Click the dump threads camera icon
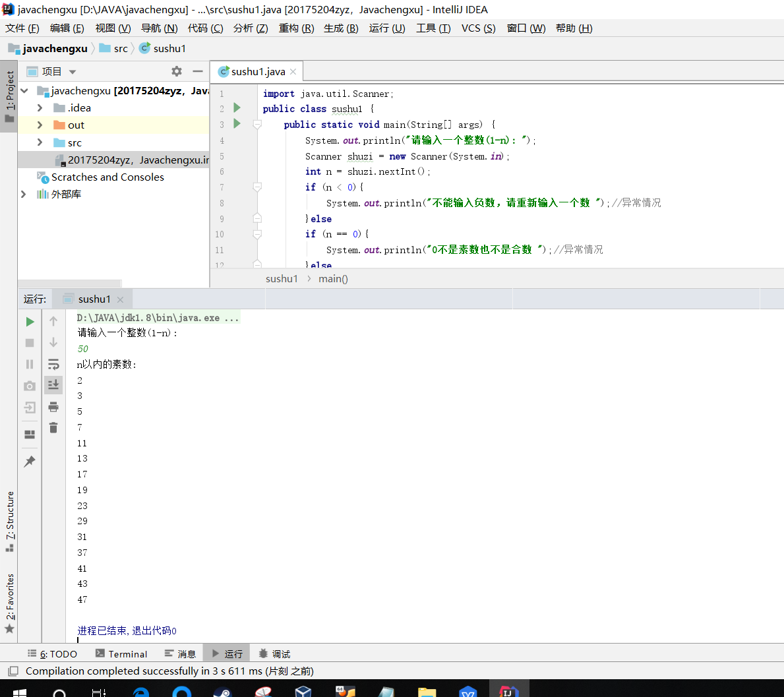This screenshot has width=784, height=697. click(x=30, y=386)
